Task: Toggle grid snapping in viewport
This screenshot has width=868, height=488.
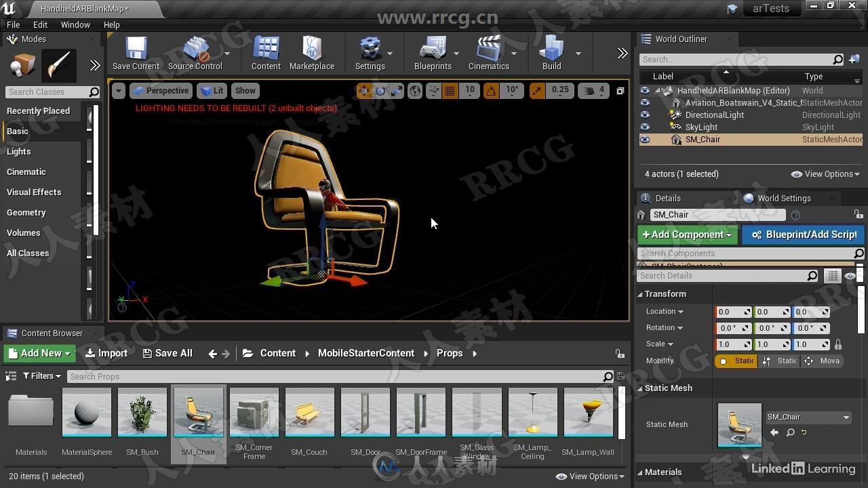Action: point(450,90)
